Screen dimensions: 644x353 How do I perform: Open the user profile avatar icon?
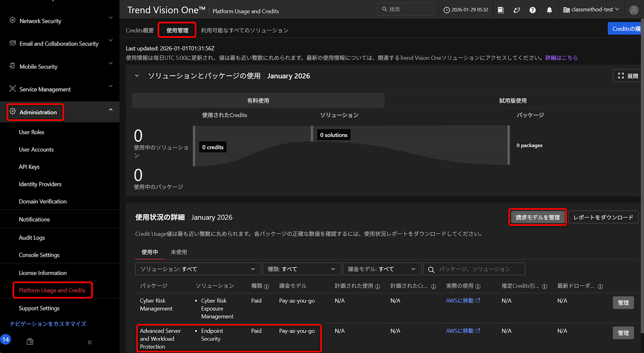click(x=633, y=10)
